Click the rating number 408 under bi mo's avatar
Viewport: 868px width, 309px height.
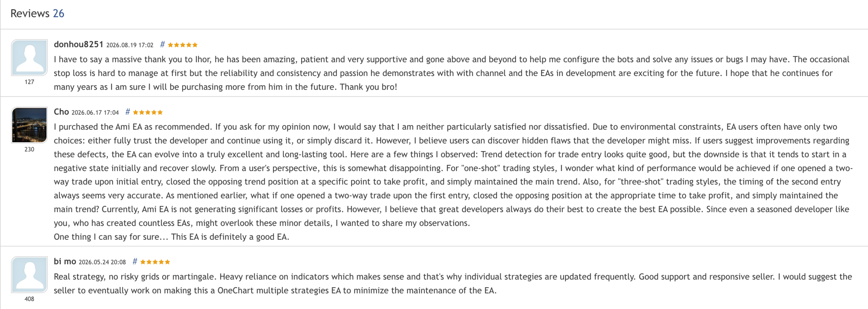point(29,299)
